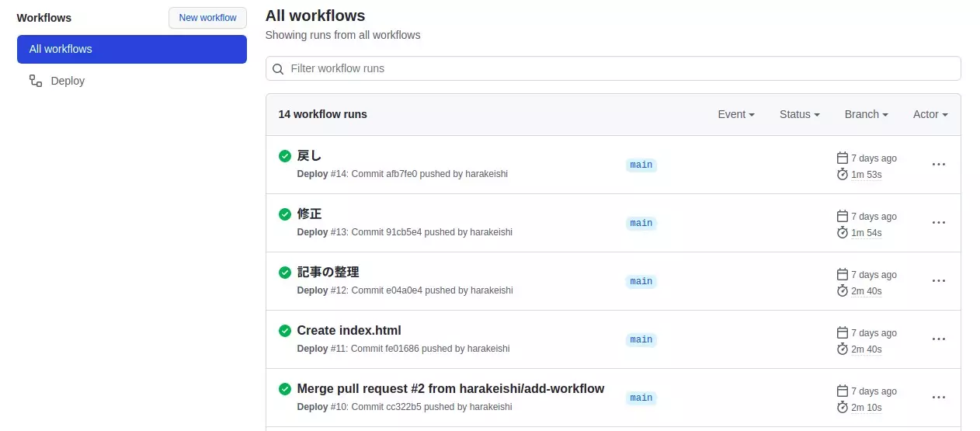Screen dimensions: 980x431
Task: Click the Deploy workflow icon in the sidebar
Action: (36, 81)
